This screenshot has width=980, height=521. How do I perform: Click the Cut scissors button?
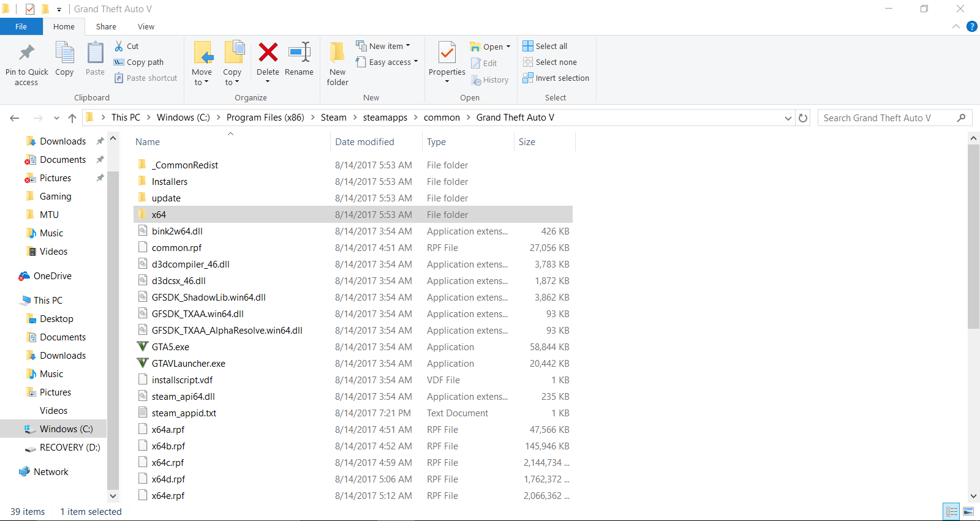[127, 46]
